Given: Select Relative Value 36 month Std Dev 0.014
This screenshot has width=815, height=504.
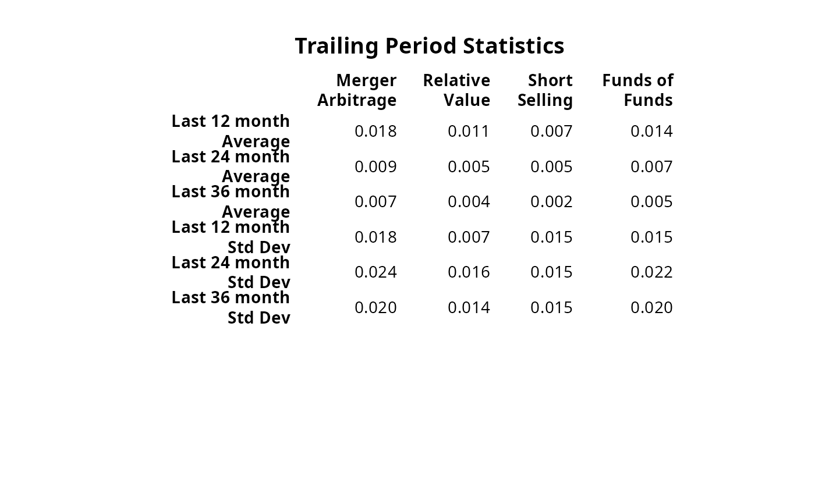Looking at the screenshot, I should click(x=469, y=308).
